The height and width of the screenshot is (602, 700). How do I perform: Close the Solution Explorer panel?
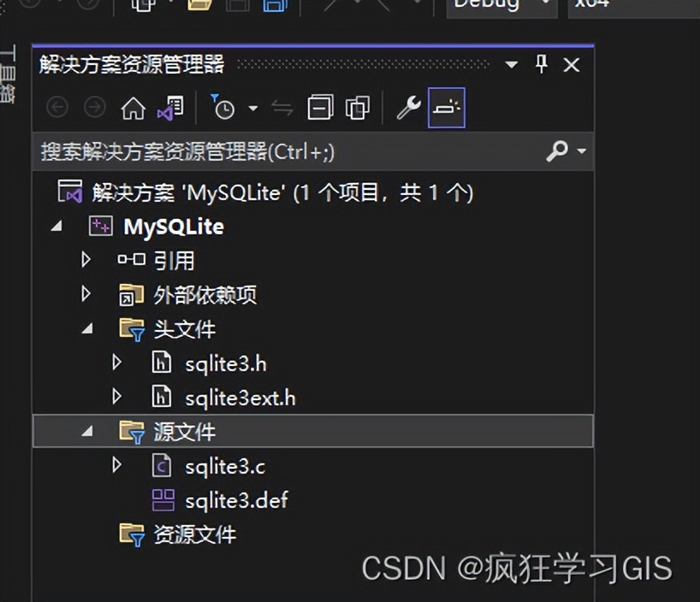572,65
